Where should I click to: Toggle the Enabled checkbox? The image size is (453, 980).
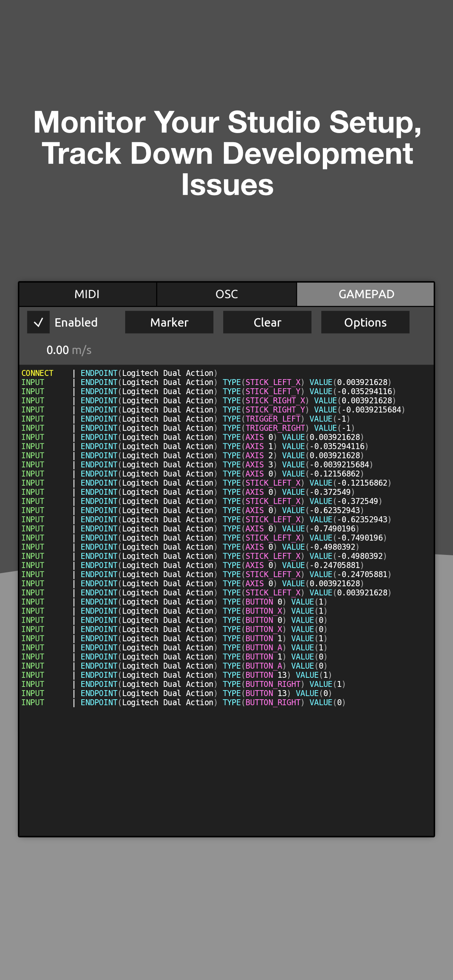click(38, 322)
